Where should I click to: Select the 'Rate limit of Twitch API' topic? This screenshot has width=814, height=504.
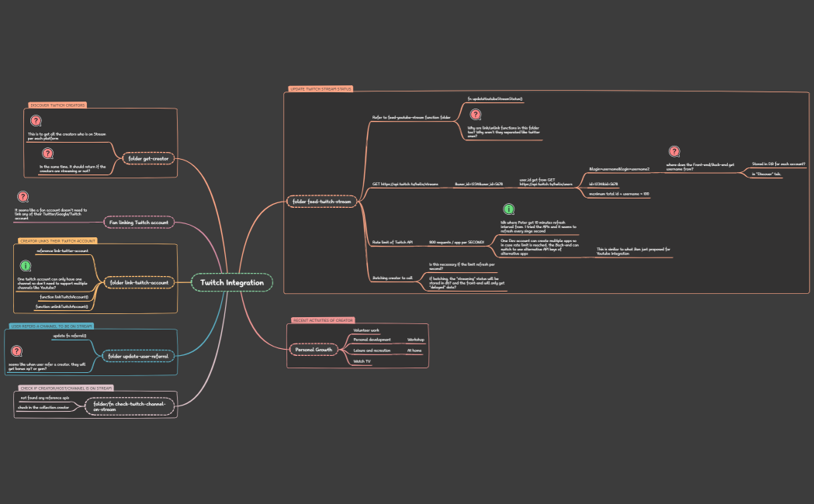[393, 242]
